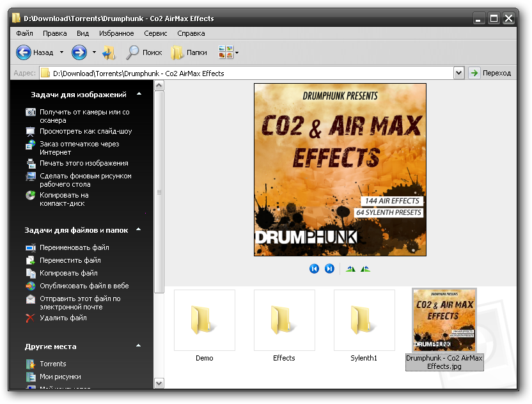This screenshot has height=404, width=532.
Task: Open the Сервис menu
Action: click(x=155, y=33)
